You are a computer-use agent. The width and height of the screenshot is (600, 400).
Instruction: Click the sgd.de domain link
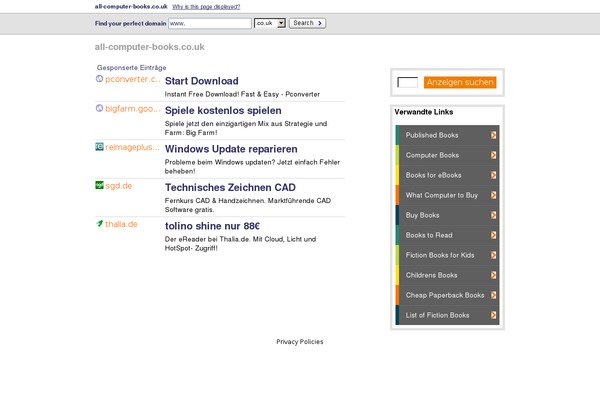[x=119, y=186]
